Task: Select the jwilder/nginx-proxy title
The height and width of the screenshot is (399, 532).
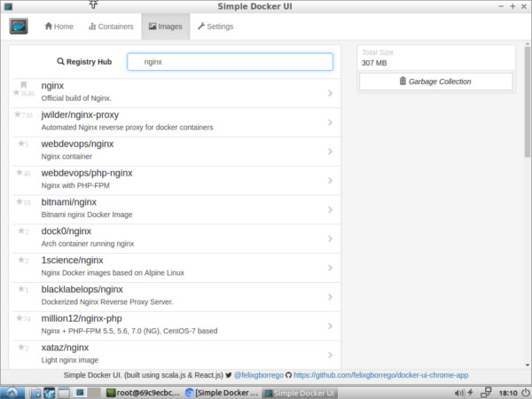Action: coord(80,115)
